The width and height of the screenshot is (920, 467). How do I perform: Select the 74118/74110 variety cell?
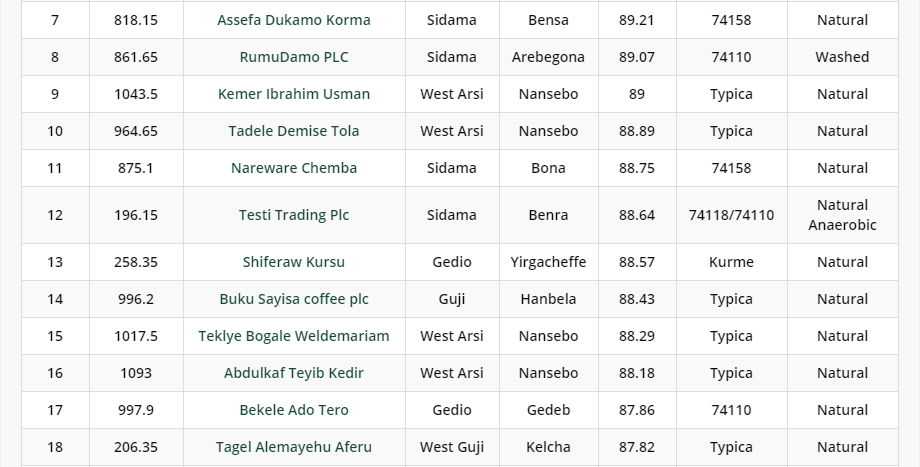pyautogui.click(x=731, y=215)
